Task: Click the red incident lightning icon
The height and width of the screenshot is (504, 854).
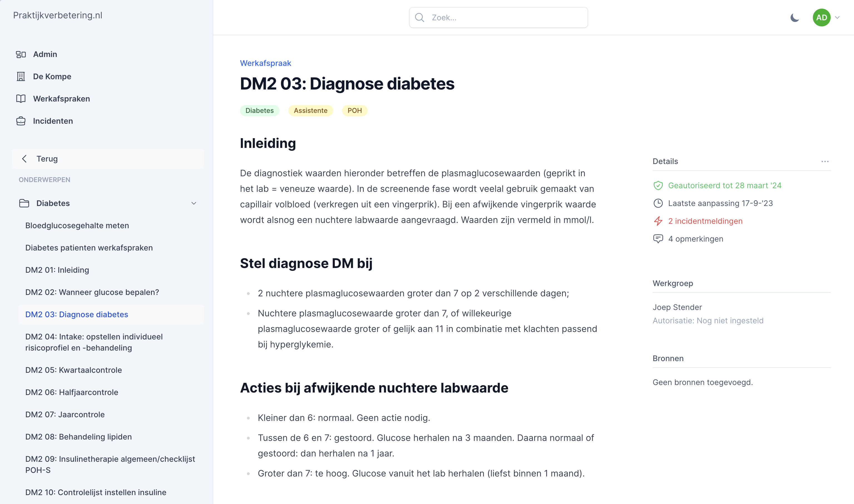Action: click(658, 221)
